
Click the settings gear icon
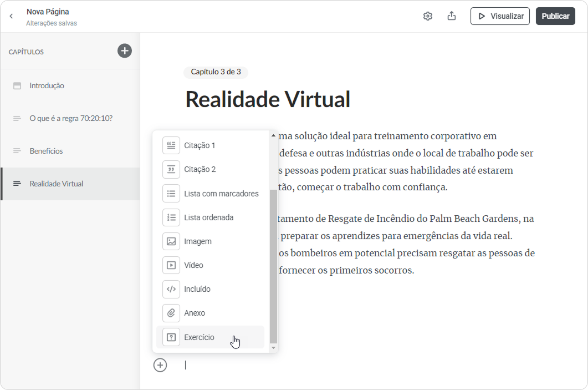tap(427, 16)
